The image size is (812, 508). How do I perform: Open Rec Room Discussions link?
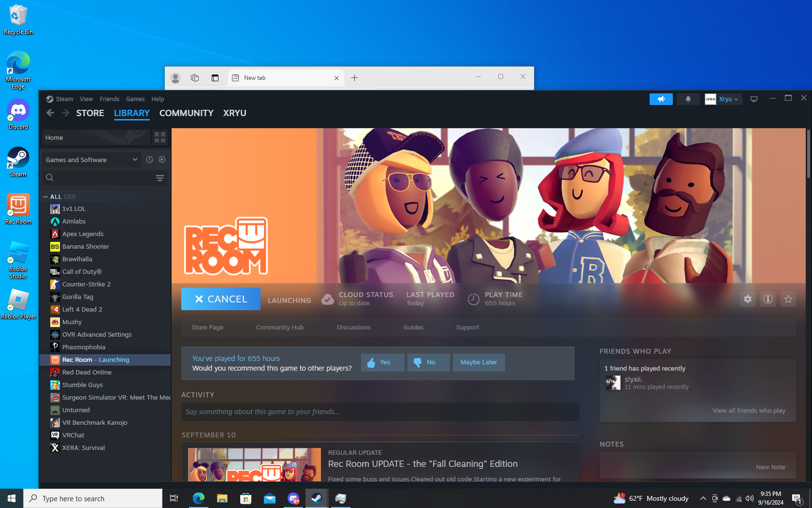coord(353,328)
